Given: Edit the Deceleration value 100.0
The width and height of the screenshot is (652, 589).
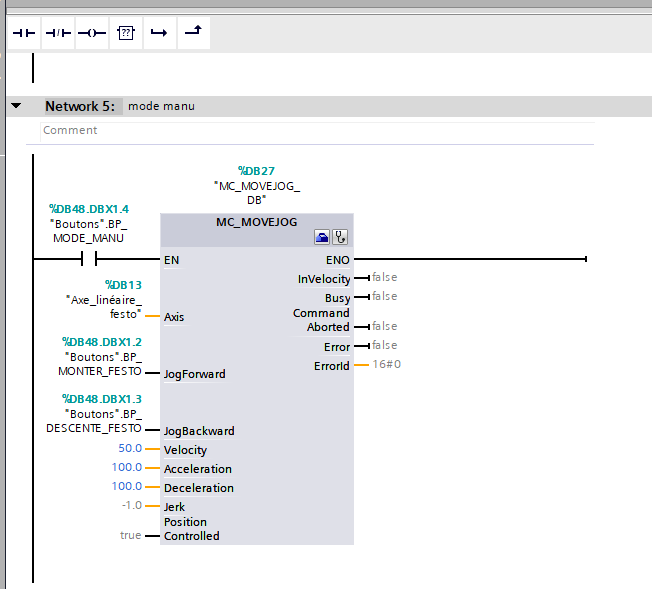Looking at the screenshot, I should tap(127, 486).
